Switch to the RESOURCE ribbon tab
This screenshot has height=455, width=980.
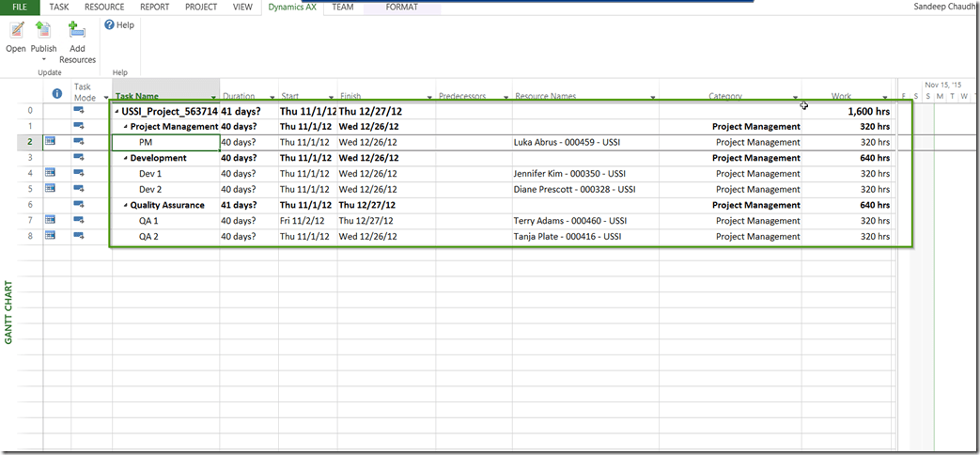104,7
